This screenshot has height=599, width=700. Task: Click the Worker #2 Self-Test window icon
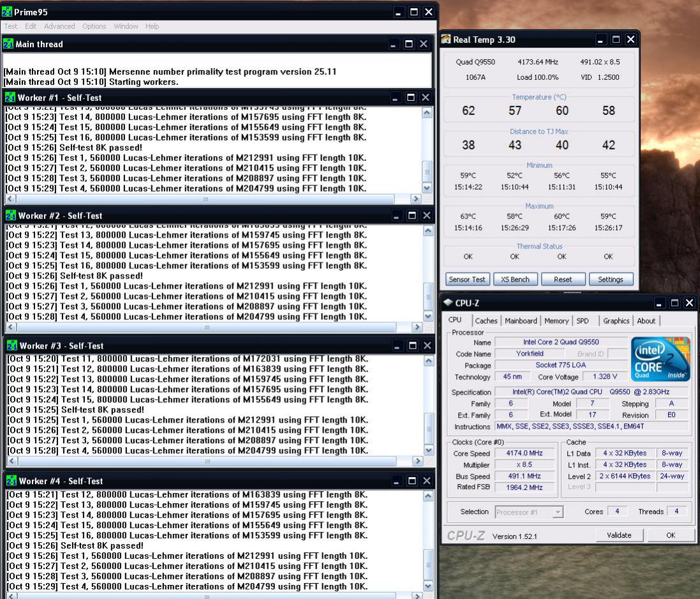coord(11,215)
